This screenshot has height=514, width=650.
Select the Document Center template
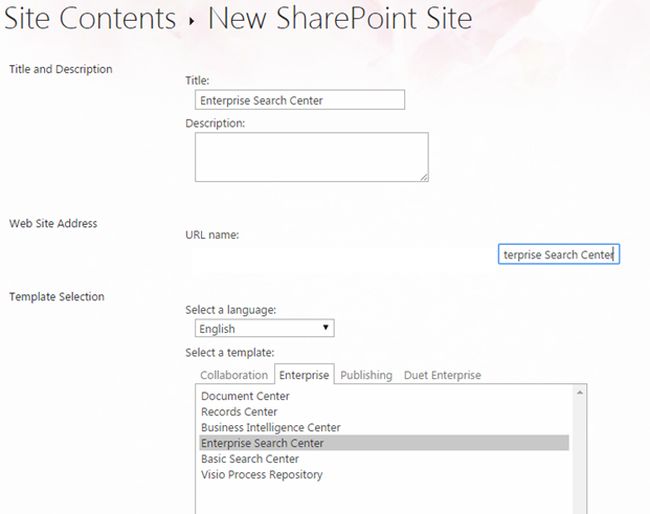coord(384,396)
